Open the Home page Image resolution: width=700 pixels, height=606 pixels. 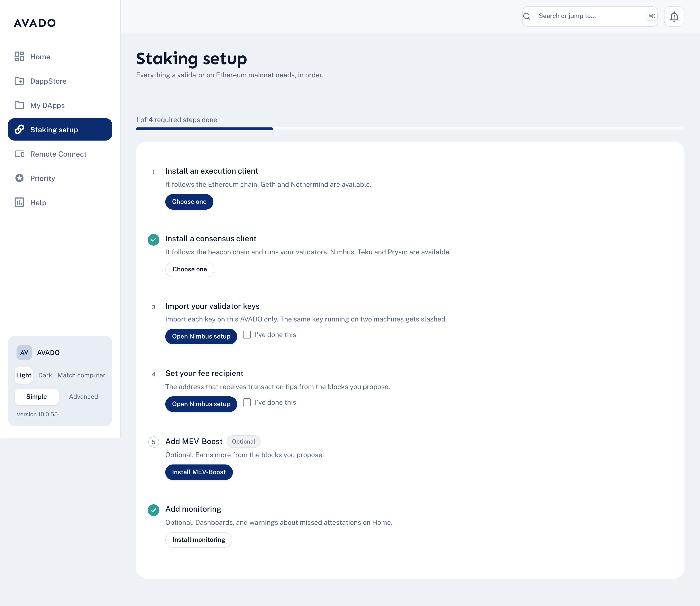(60, 56)
